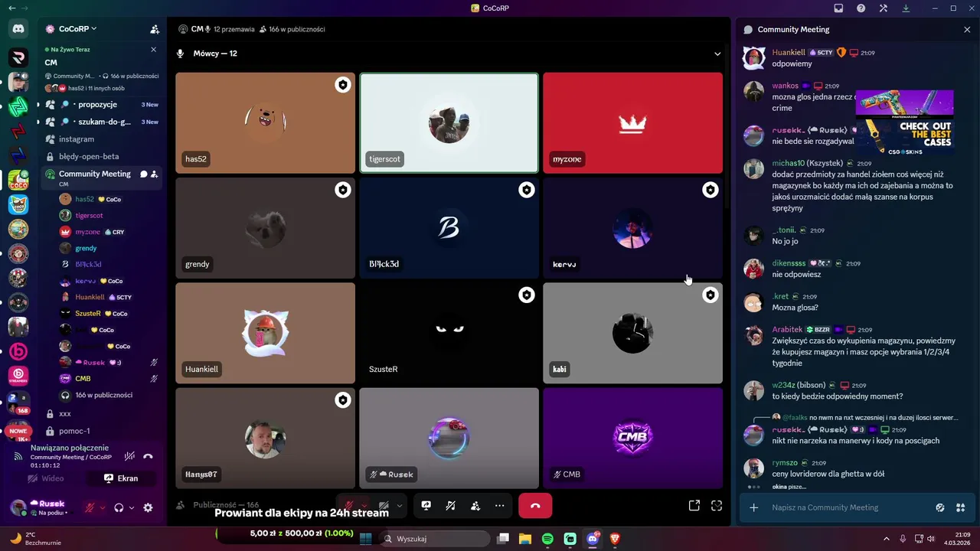The width and height of the screenshot is (980, 551).
Task: Share screen from stage control bar
Action: [x=426, y=506]
